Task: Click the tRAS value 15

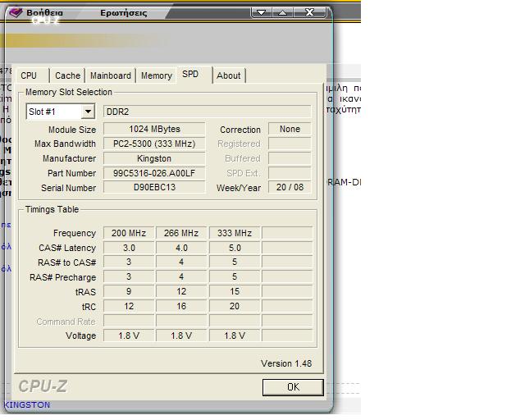Action: (235, 292)
